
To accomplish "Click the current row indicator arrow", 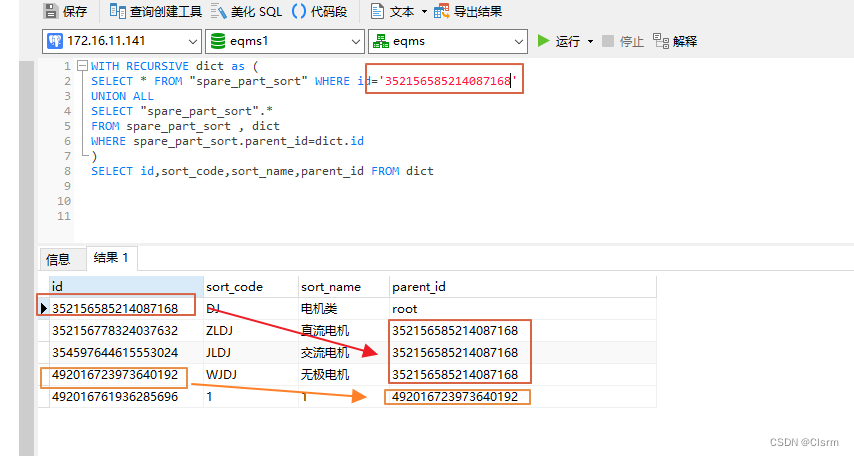I will tap(44, 309).
